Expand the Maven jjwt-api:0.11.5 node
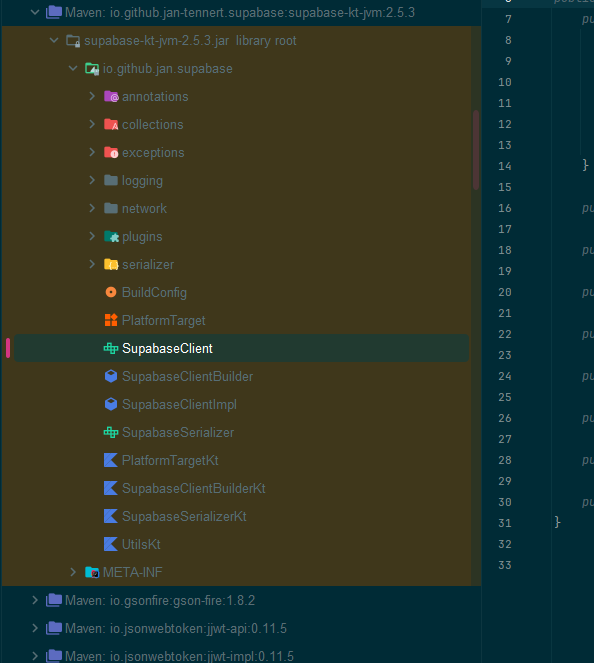Image resolution: width=594 pixels, height=663 pixels. coord(35,628)
